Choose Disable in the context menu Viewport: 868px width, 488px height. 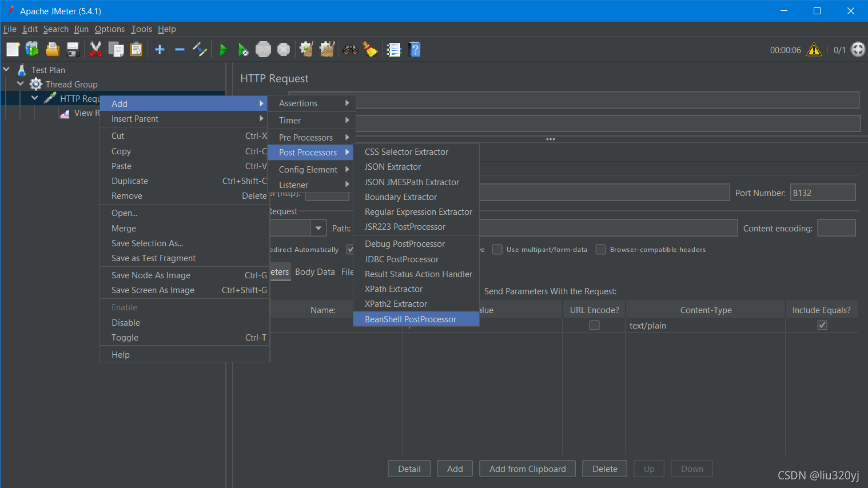(x=184, y=323)
